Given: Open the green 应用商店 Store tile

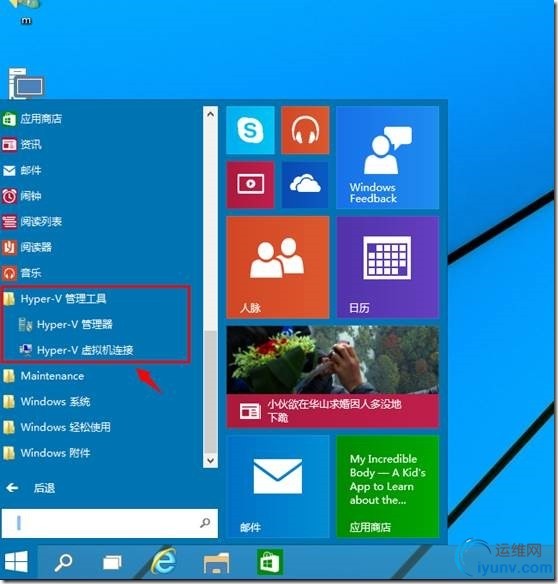Looking at the screenshot, I should point(387,486).
